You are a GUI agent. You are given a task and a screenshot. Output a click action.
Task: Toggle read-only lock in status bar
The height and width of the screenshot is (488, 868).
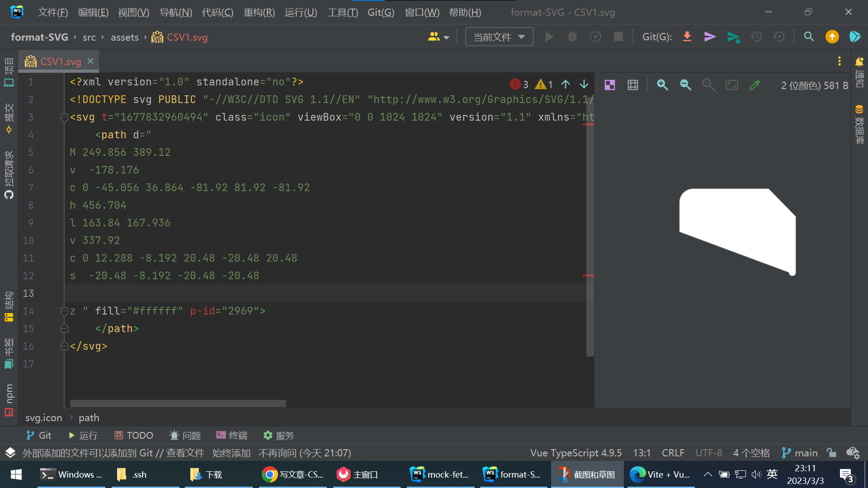(x=831, y=453)
